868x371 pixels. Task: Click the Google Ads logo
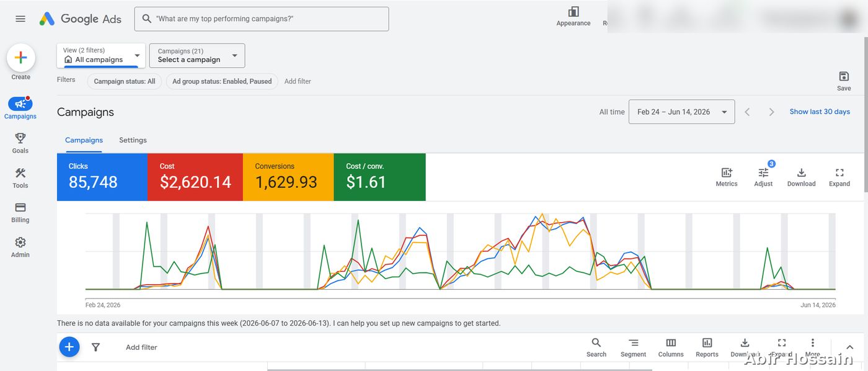pyautogui.click(x=81, y=19)
